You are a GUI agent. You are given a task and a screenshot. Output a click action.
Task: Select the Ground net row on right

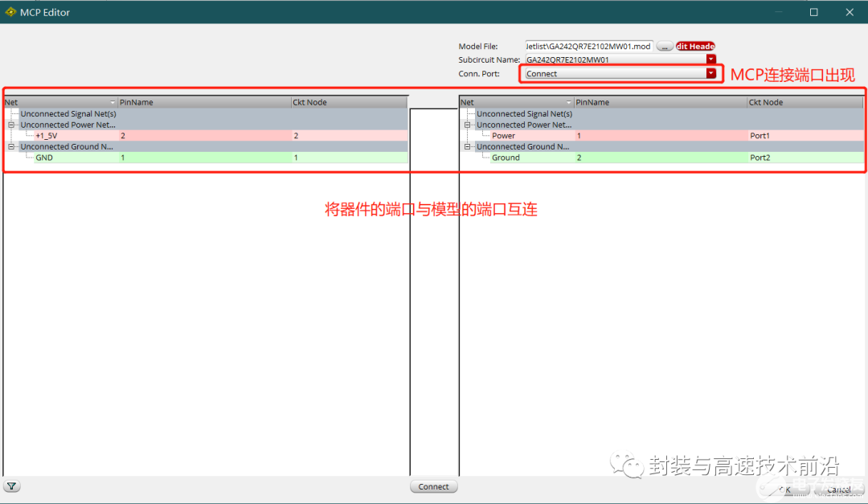click(x=661, y=158)
